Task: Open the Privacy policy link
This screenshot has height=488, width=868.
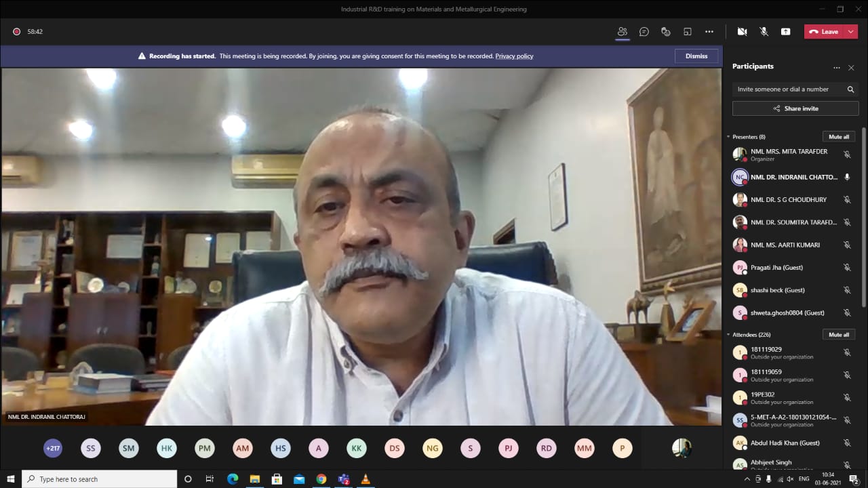Action: (514, 56)
